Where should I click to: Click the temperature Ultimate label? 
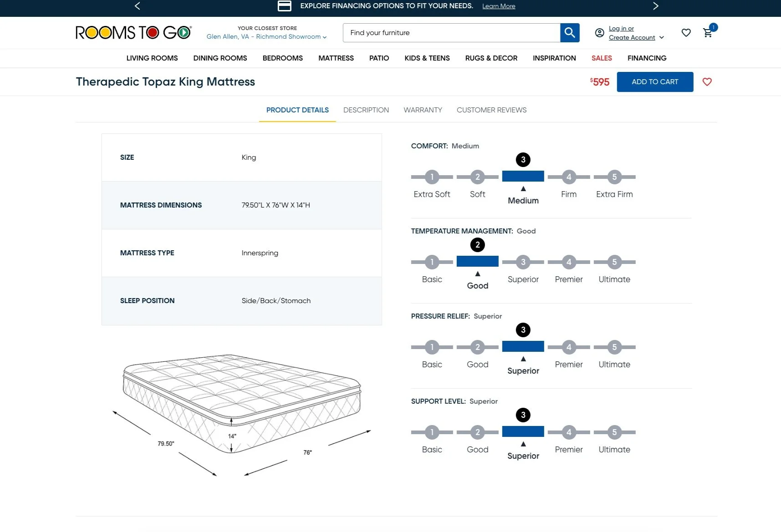coord(614,279)
